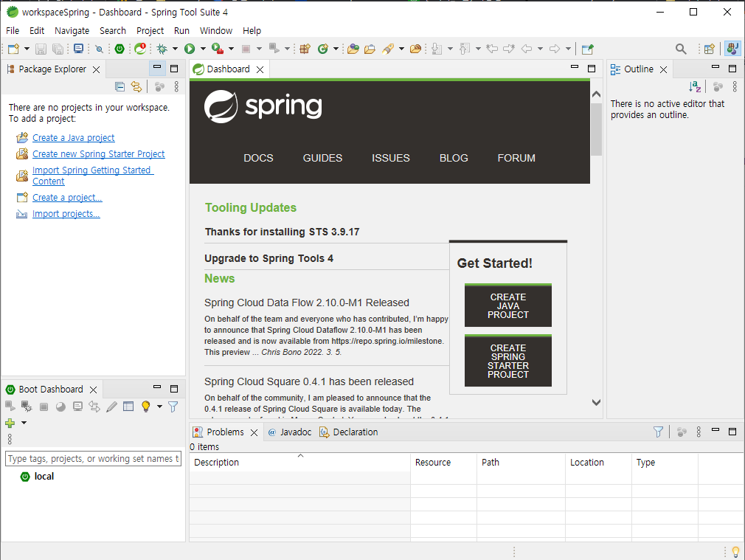Open the dropdown arrow next to the lightbulb
The width and height of the screenshot is (745, 560).
point(159,407)
